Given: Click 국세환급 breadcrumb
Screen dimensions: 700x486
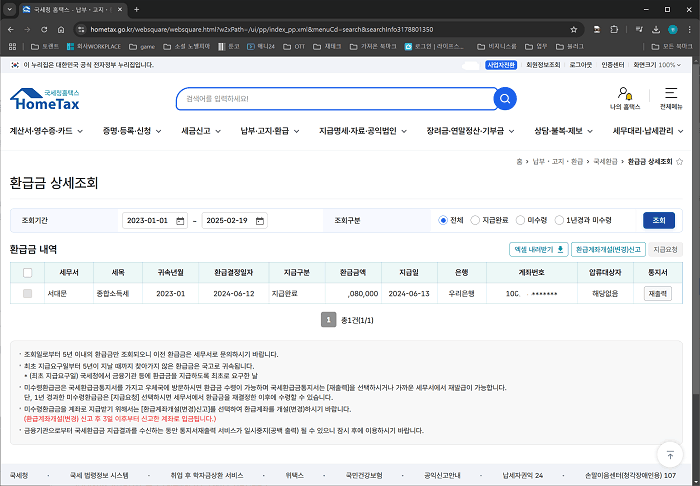Looking at the screenshot, I should 605,162.
